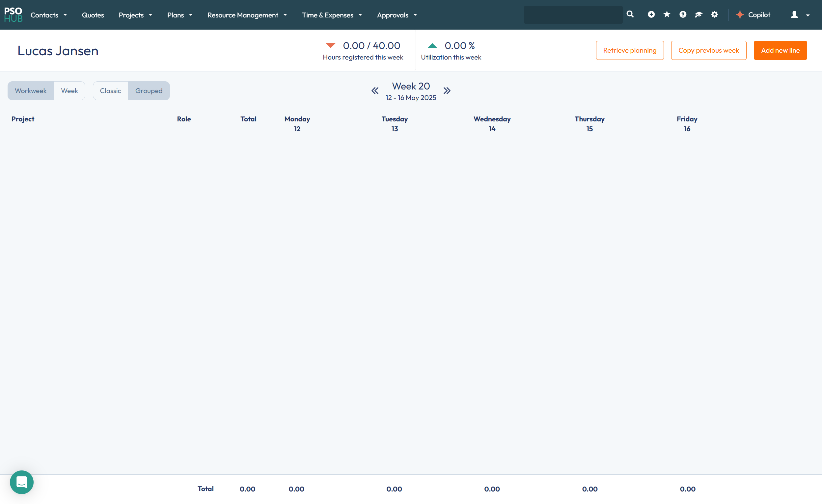Click the search magnifier icon
This screenshot has width=822, height=504.
(x=630, y=14)
